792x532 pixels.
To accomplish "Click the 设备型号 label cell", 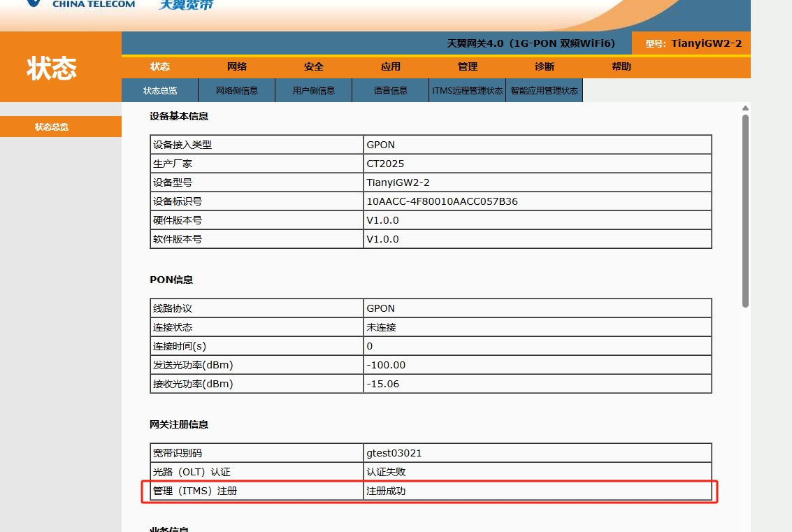I will 257,182.
